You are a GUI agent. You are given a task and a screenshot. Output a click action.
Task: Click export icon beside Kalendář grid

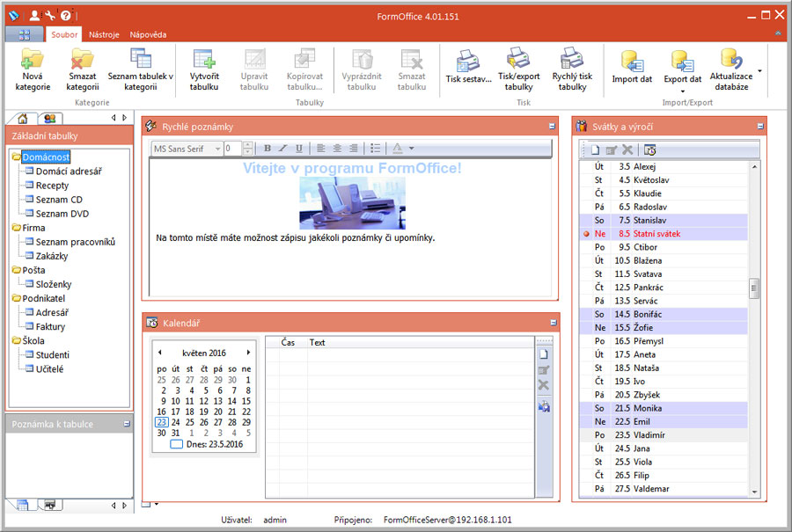[x=544, y=406]
